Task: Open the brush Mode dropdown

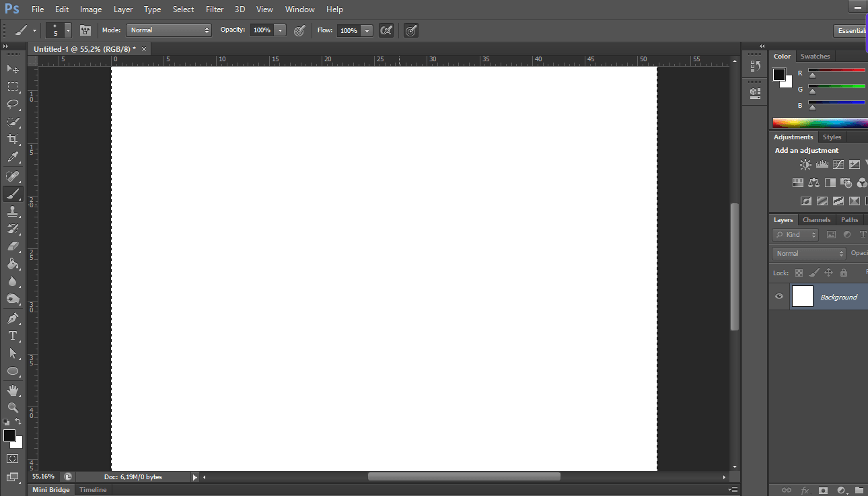Action: click(168, 30)
